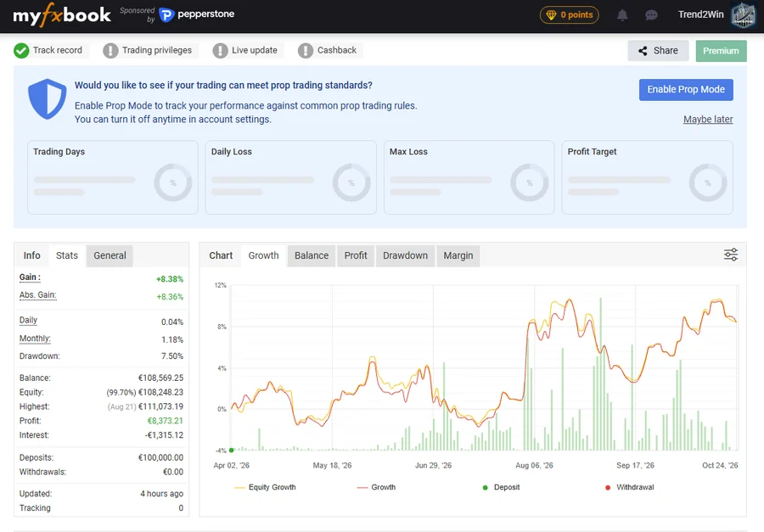The image size is (764, 532).
Task: Click the Chart panel heading
Action: tap(221, 255)
